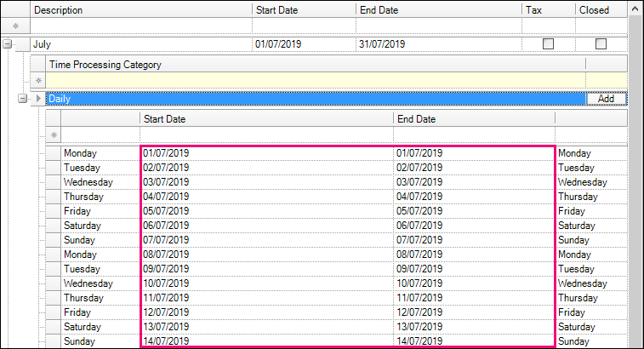This screenshot has height=349, width=644.
Task: Collapse the July period row
Action: pyautogui.click(x=8, y=44)
